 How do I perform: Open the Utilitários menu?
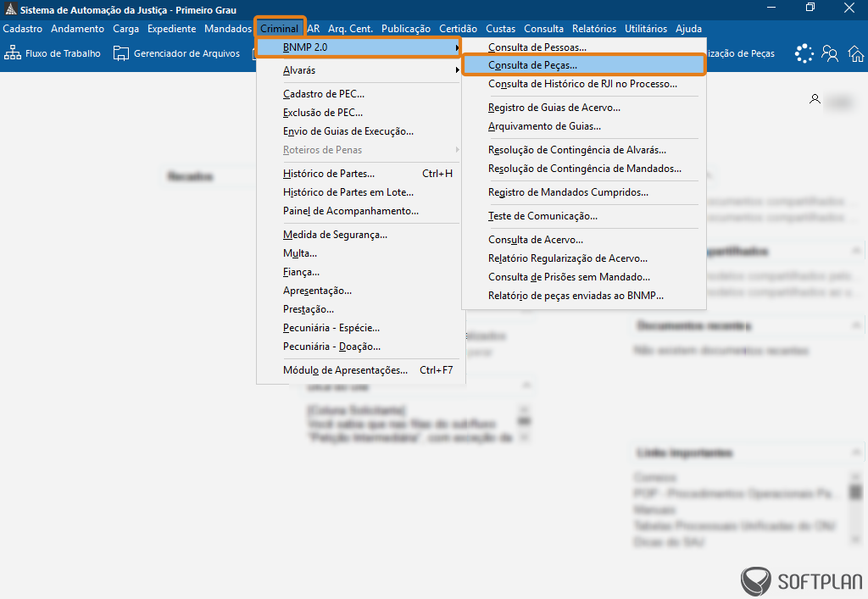(x=646, y=29)
